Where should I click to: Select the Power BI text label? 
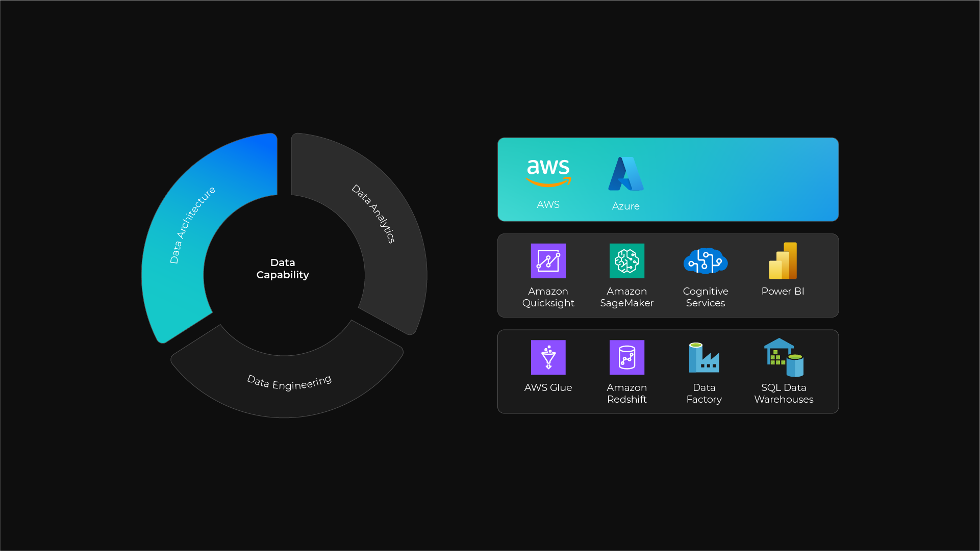pyautogui.click(x=783, y=291)
